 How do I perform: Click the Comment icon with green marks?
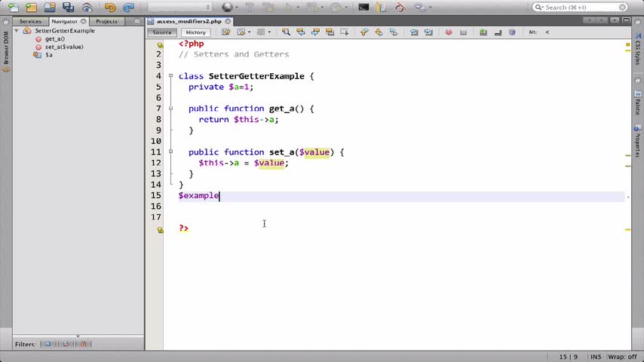coord(483,32)
